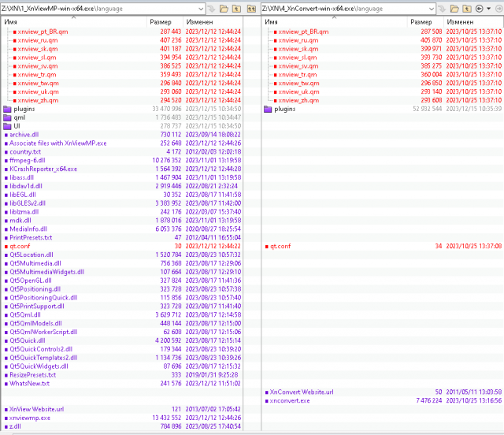Select xnview_tr.qm in the right pane
Image resolution: width=504 pixels, height=435 pixels.
(383, 74)
